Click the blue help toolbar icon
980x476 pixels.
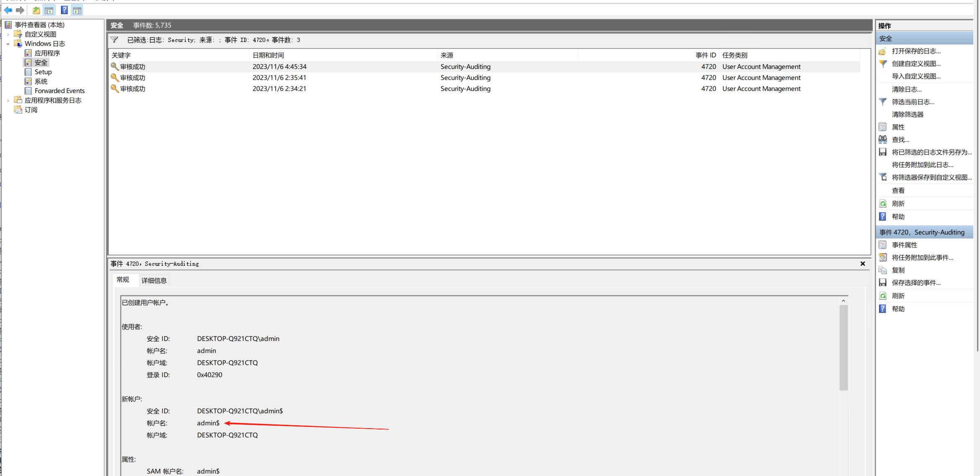coord(64,10)
